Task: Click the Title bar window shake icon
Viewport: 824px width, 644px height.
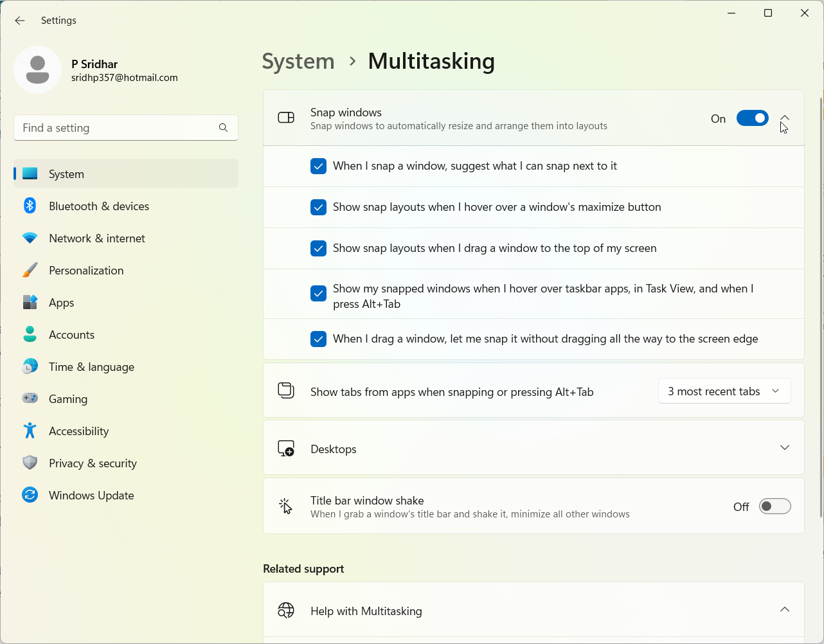Action: [x=286, y=506]
